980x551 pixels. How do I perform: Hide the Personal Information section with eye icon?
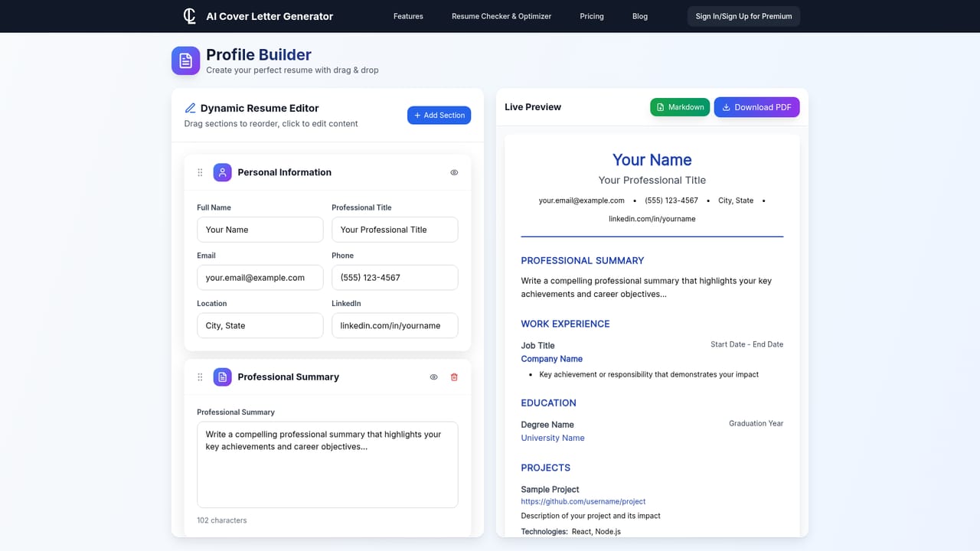click(454, 173)
